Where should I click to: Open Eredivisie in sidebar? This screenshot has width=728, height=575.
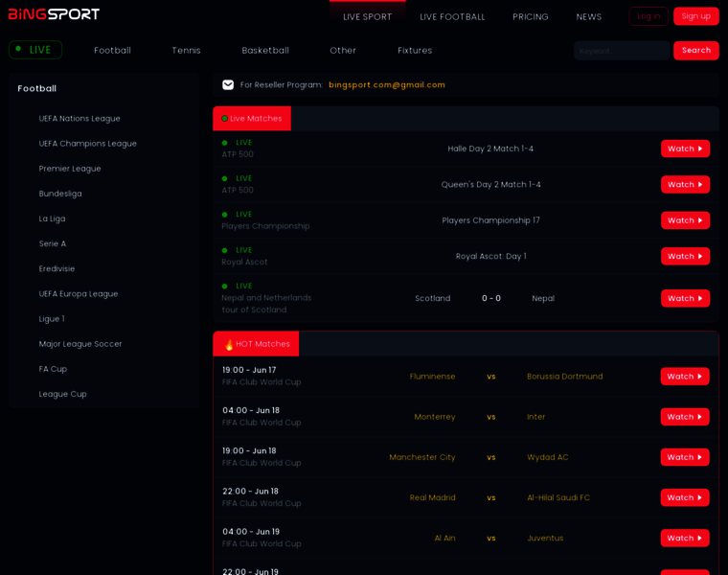pos(57,269)
